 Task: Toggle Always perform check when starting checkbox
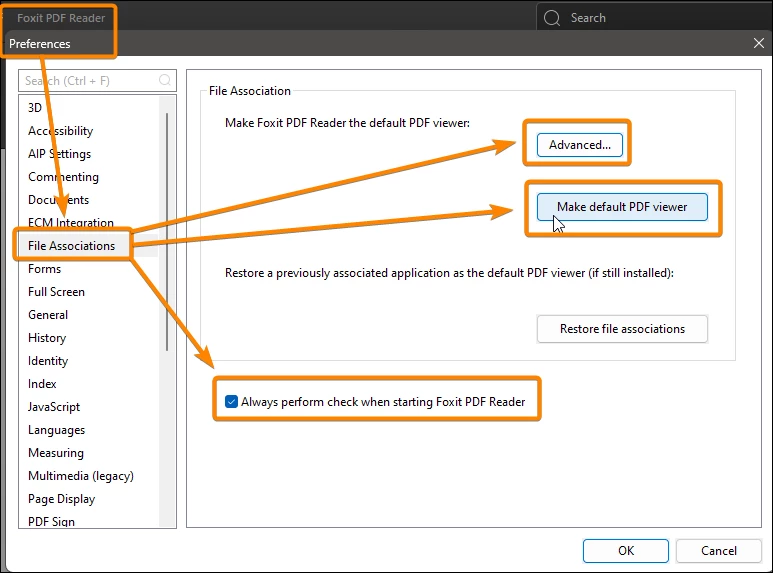pos(231,401)
